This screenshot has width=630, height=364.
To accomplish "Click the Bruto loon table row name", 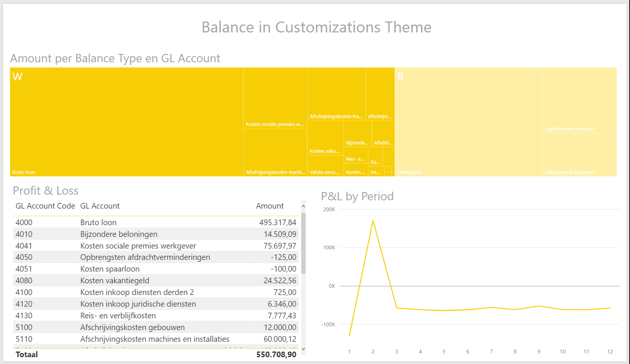I will point(98,223).
